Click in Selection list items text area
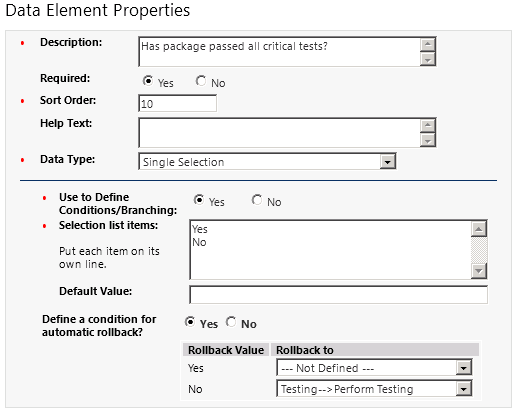Viewport: 517px width, 411px height. pos(330,250)
